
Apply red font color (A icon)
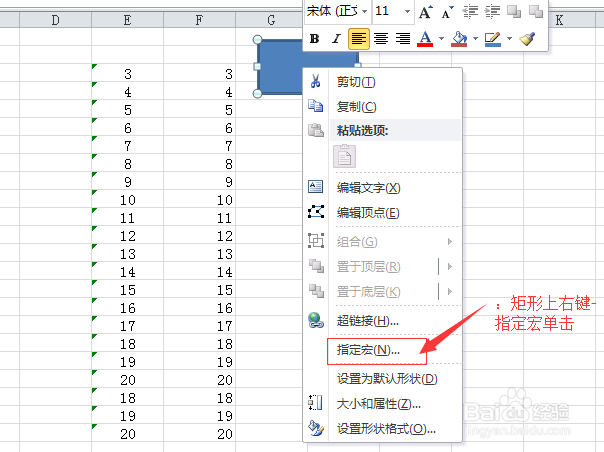click(x=425, y=39)
